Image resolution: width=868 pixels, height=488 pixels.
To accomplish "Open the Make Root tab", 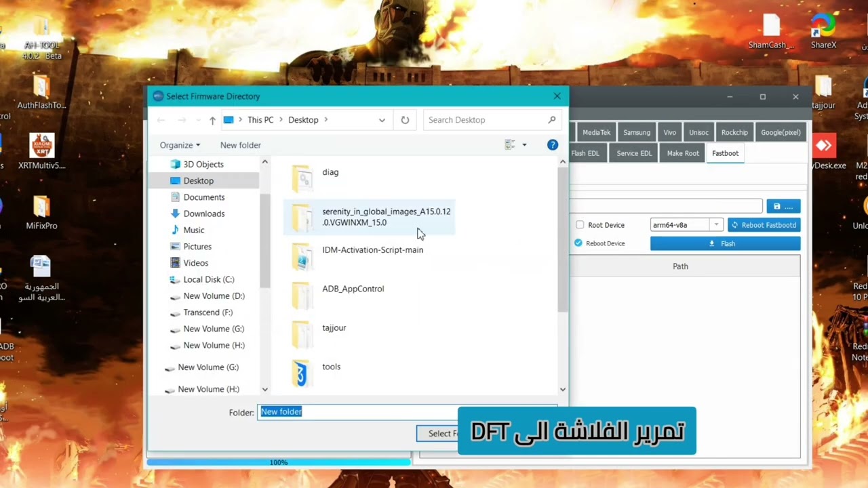I will coord(683,153).
